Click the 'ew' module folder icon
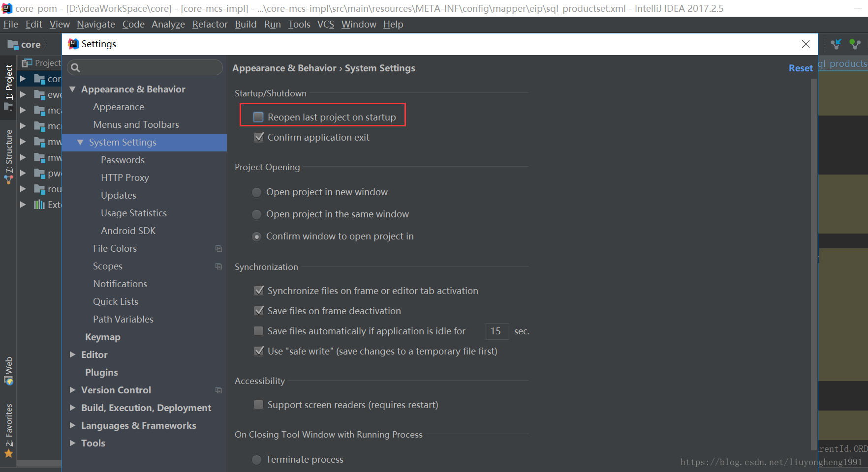 pyautogui.click(x=39, y=94)
